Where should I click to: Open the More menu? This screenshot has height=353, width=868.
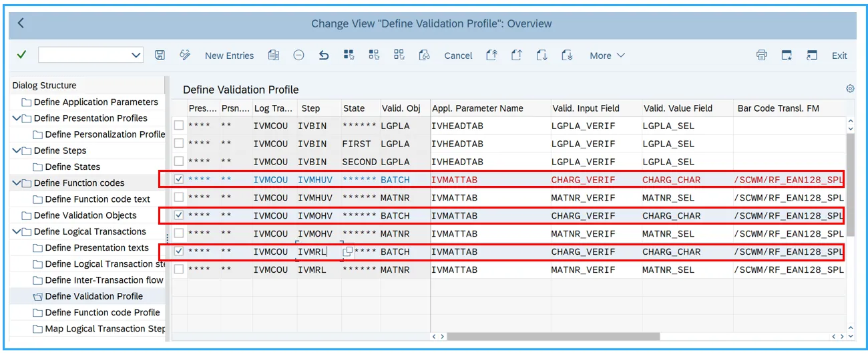(x=606, y=55)
